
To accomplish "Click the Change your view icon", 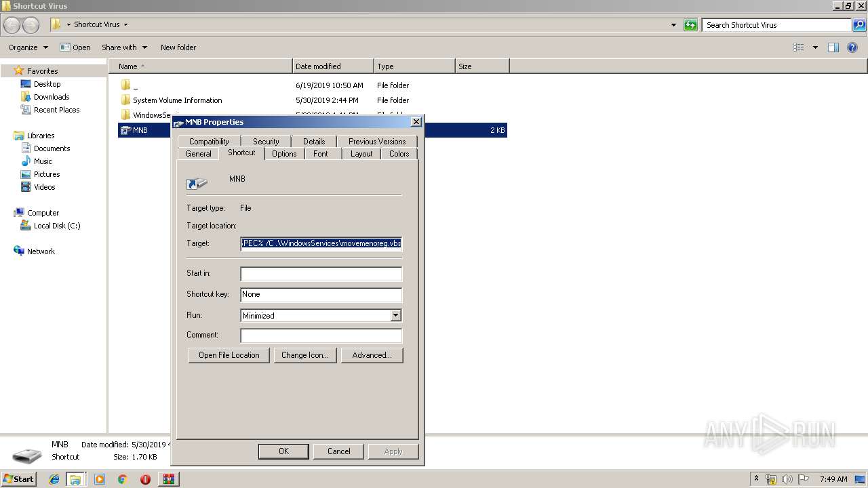I will click(799, 47).
